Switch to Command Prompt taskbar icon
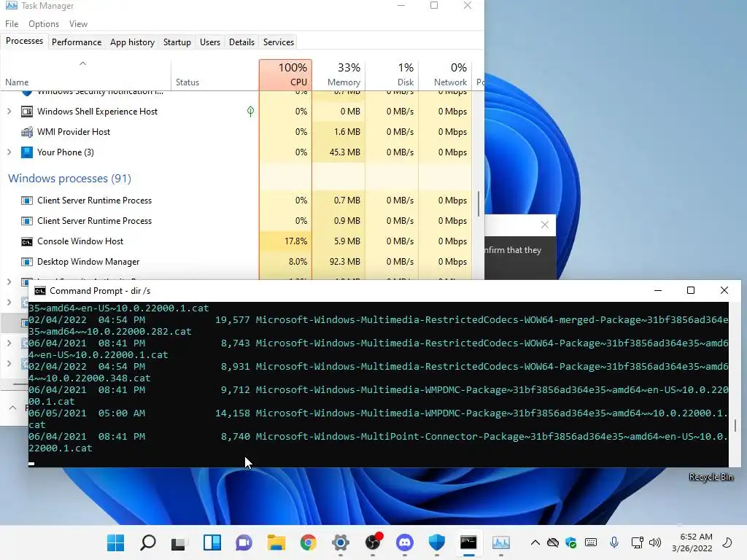 [469, 542]
